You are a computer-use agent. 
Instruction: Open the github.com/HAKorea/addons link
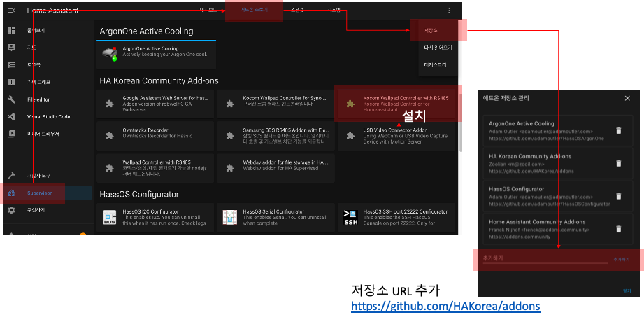point(445,307)
